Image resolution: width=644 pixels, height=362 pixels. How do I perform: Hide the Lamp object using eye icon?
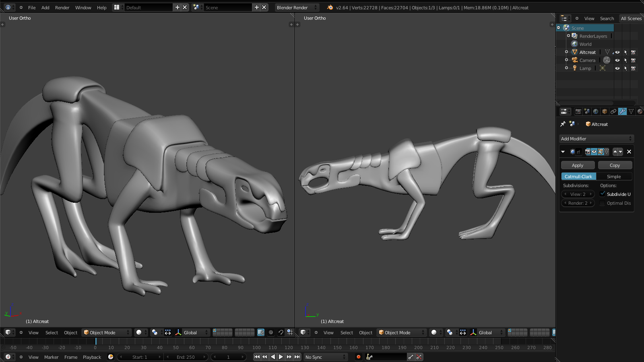(617, 68)
